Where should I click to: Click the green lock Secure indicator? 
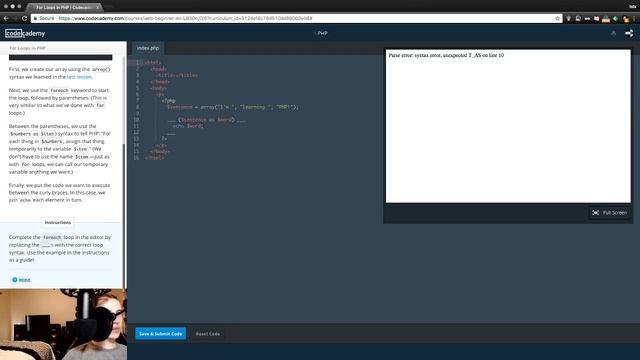44,18
